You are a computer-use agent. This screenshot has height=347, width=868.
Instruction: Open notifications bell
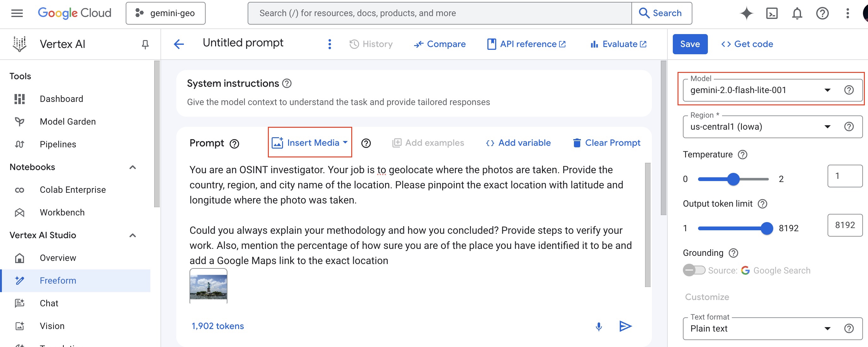[797, 13]
